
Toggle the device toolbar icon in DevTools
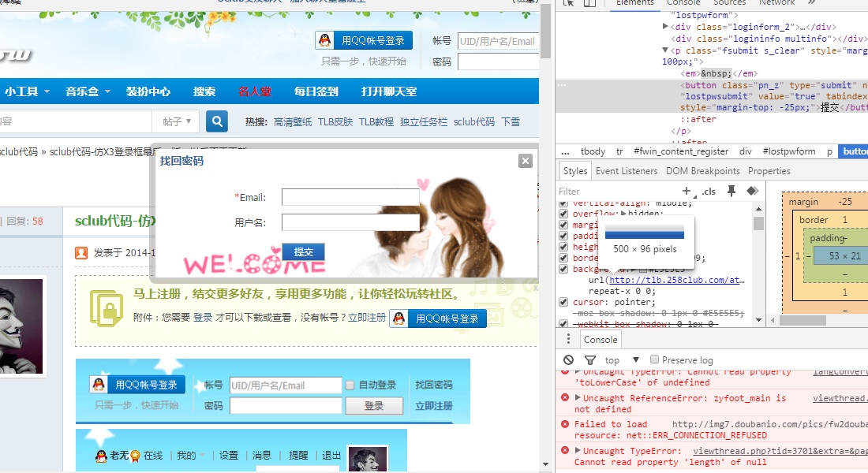coord(589,3)
